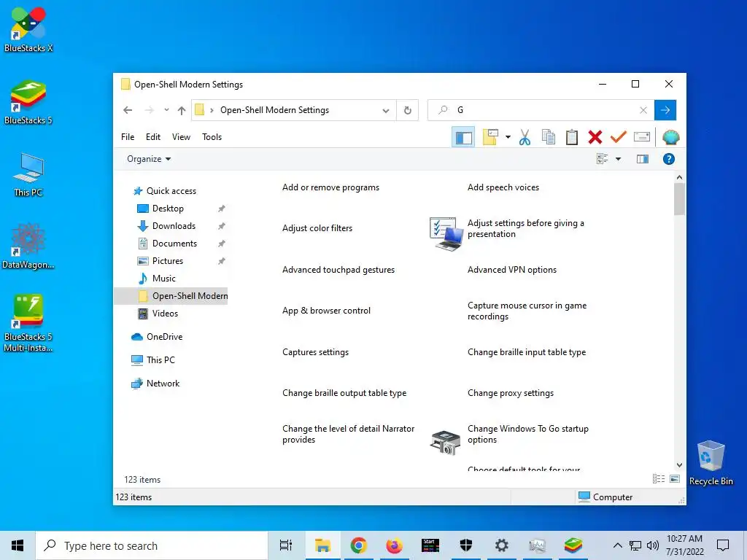Open Firefox from the taskbar
This screenshot has width=747, height=560.
pyautogui.click(x=394, y=545)
